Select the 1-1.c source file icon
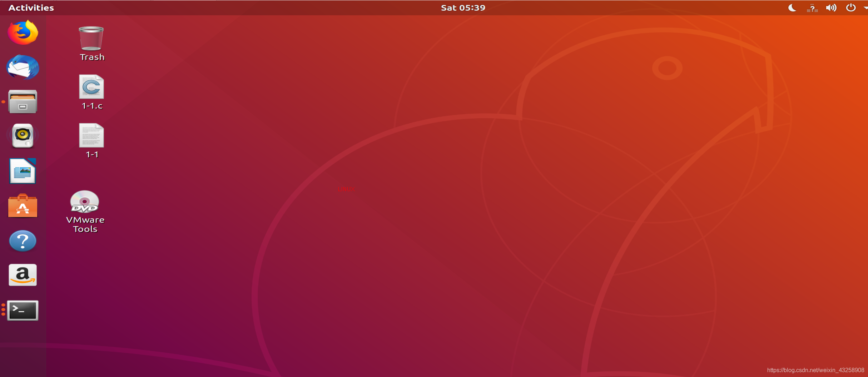 point(91,87)
